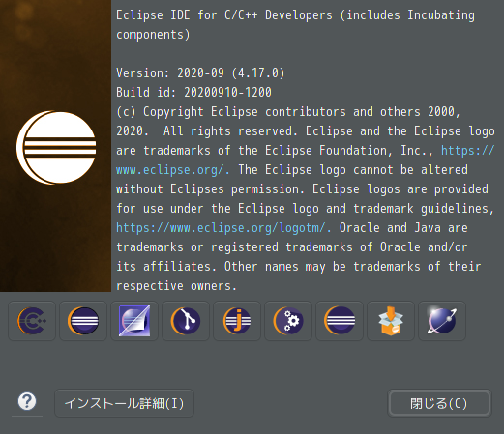Click the 'Version: 2020-09 (4.17.0)' text
The width and height of the screenshot is (504, 434).
200,73
